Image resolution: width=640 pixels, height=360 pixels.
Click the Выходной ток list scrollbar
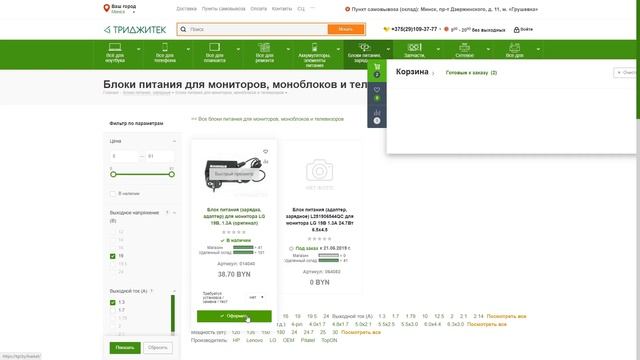tap(173, 314)
